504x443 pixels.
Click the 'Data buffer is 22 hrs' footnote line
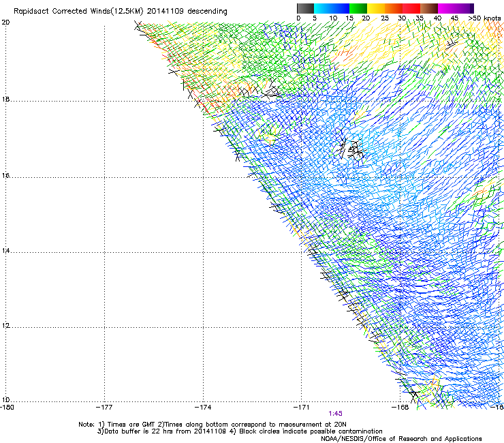tap(240, 431)
